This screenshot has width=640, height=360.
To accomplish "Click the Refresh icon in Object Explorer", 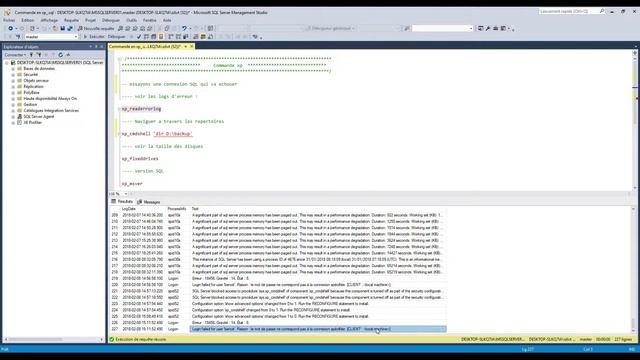I will tap(60, 55).
